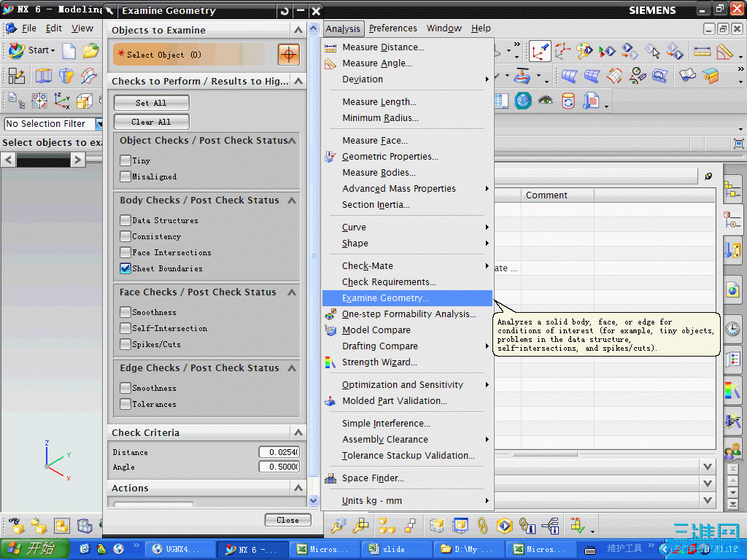Click the pin icon in the navigator panel
The height and width of the screenshot is (560, 747).
[x=708, y=176]
